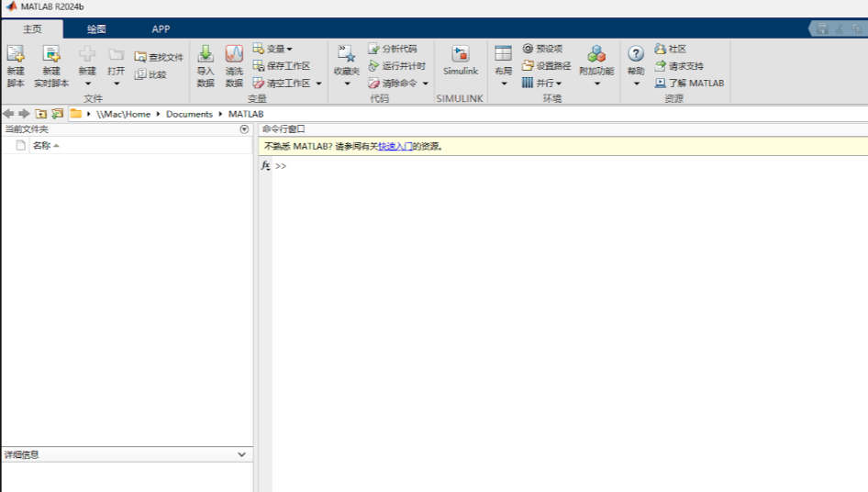This screenshot has height=492, width=868.
Task: Switch to the 绘图 (Plots) tab
Action: pos(96,28)
